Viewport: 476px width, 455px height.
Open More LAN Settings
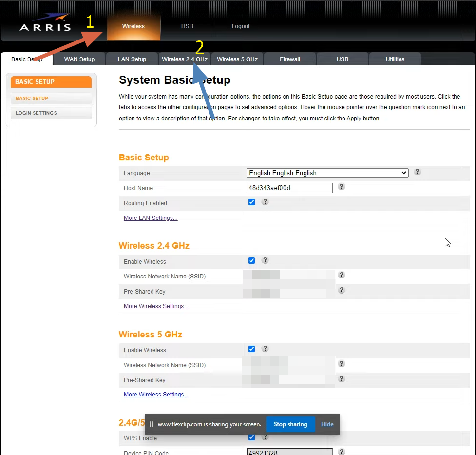pos(150,218)
